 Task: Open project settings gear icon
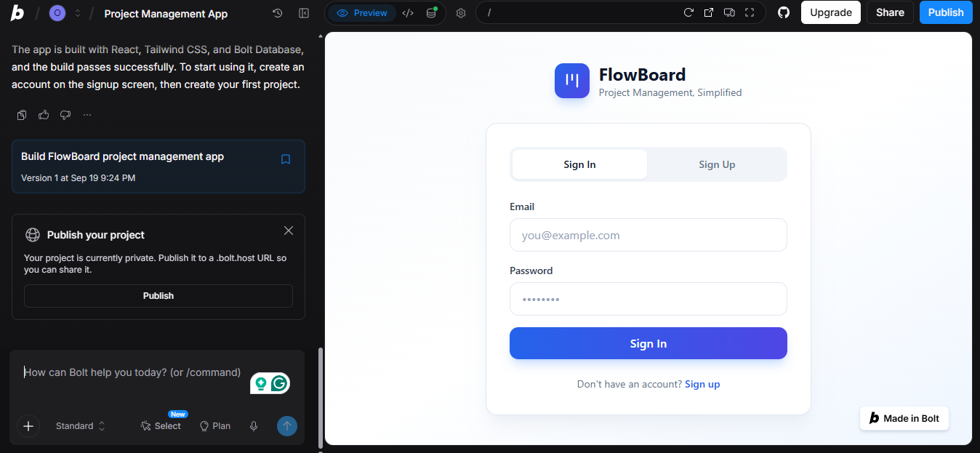coord(460,13)
